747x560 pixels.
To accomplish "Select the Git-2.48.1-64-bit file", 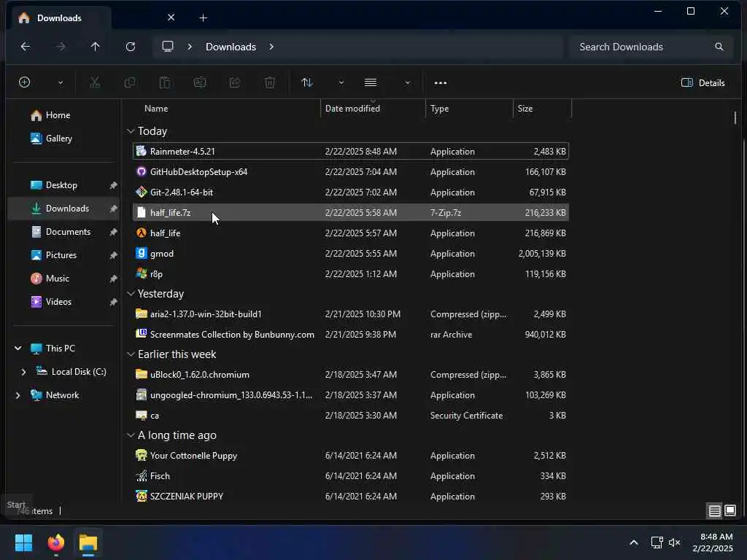I will (x=351, y=192).
